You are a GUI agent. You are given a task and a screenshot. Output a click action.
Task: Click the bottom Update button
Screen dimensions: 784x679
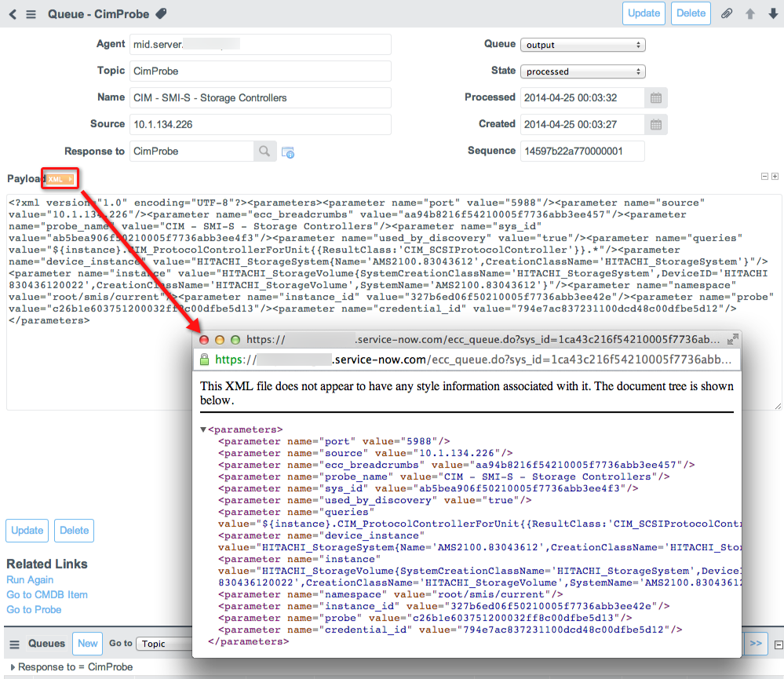pyautogui.click(x=27, y=531)
